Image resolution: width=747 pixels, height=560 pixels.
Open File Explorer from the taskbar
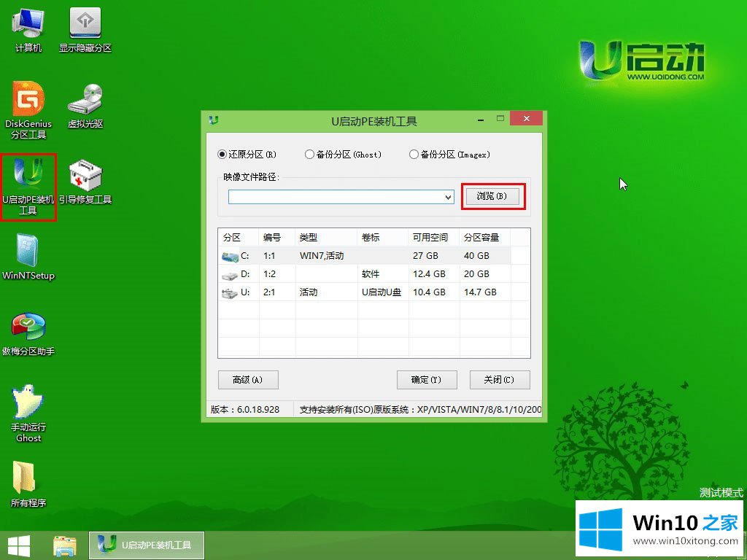coord(64,545)
